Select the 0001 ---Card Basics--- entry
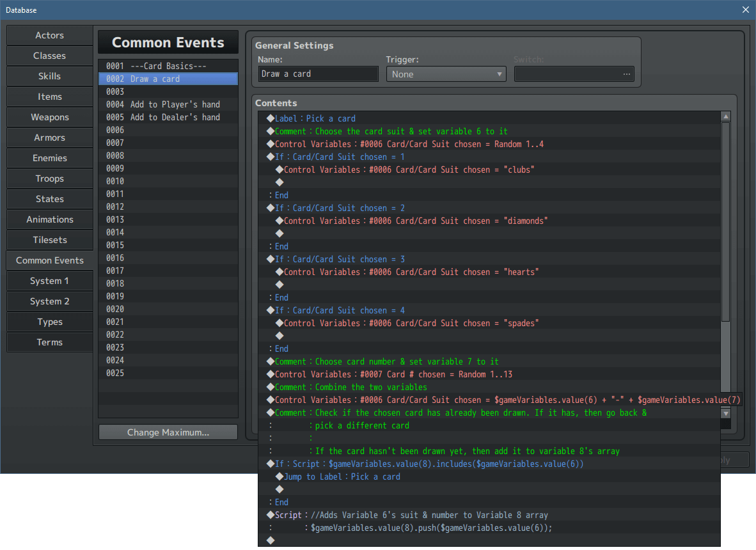The height and width of the screenshot is (550, 756). pyautogui.click(x=168, y=66)
